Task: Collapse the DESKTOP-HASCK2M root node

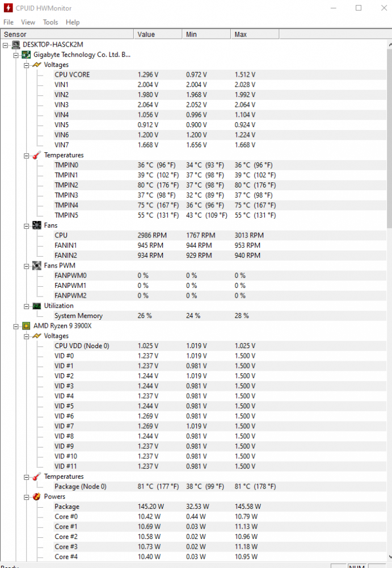Action: [6, 45]
